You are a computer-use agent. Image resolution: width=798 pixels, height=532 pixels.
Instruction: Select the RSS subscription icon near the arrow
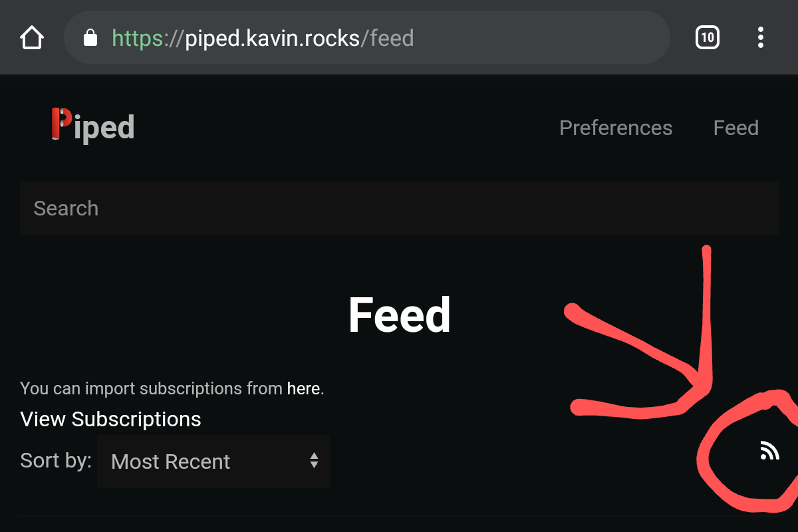[x=769, y=450]
